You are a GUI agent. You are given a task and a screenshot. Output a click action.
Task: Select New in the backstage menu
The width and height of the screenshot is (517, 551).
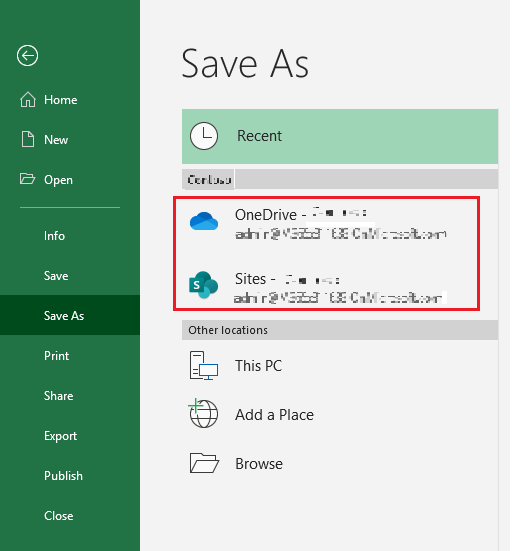tap(70, 140)
